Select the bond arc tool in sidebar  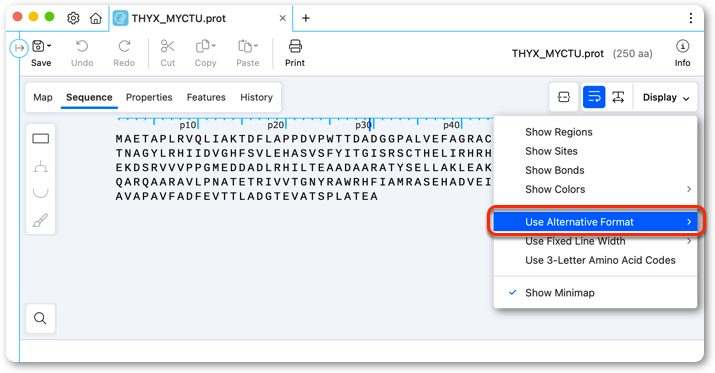point(41,193)
